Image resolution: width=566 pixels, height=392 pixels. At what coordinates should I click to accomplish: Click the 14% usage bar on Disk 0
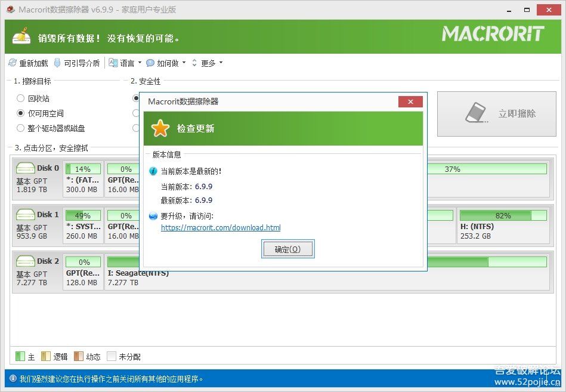83,169
